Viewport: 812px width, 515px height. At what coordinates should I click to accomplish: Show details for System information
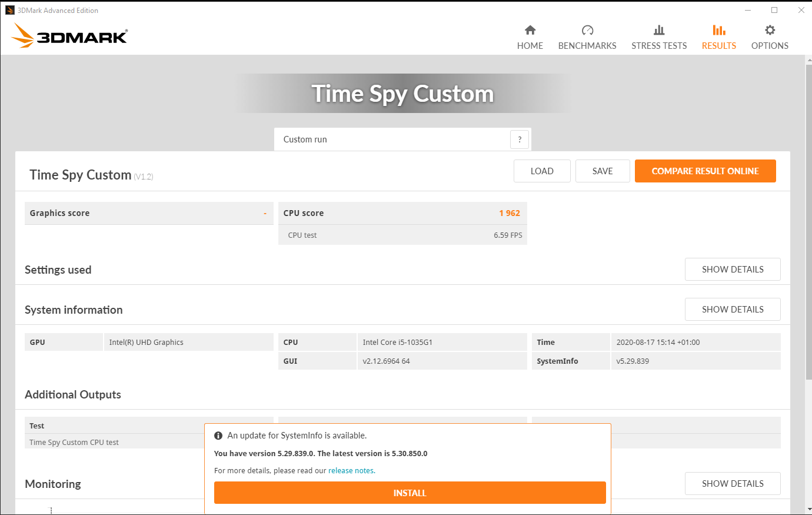[x=733, y=309]
